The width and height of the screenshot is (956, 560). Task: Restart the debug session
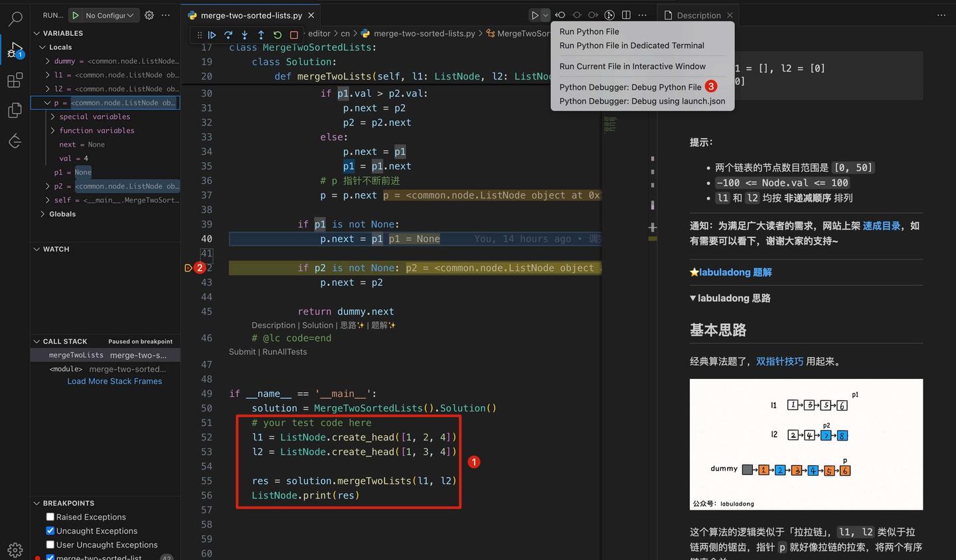(x=277, y=35)
